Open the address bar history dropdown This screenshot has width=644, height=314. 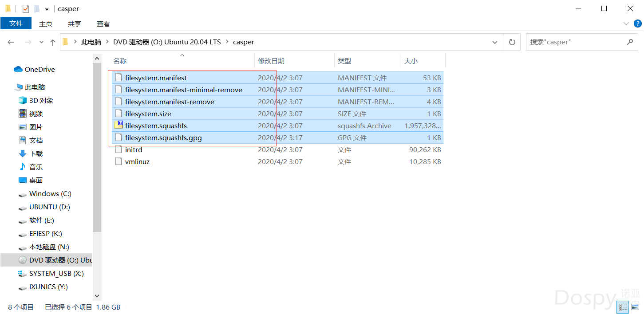tap(495, 42)
